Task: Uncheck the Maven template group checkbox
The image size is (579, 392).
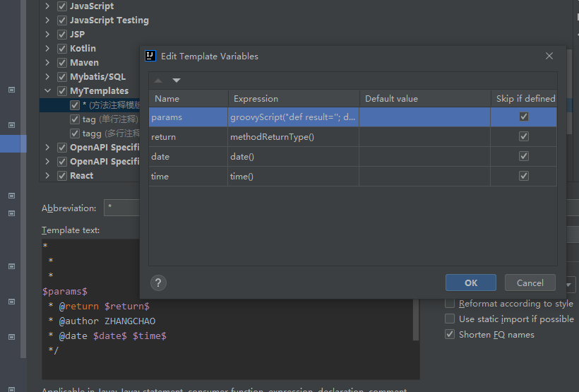Action: 62,63
